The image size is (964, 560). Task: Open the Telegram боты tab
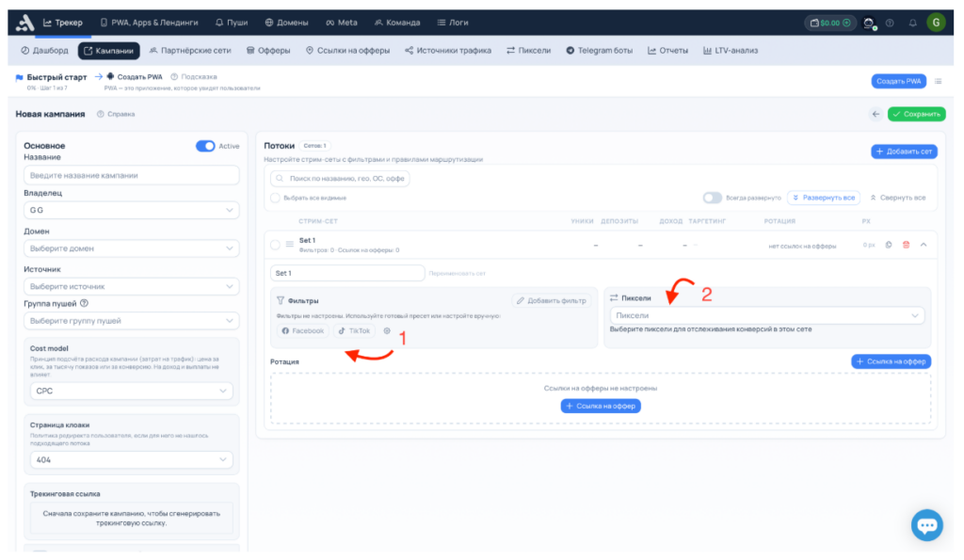(600, 51)
